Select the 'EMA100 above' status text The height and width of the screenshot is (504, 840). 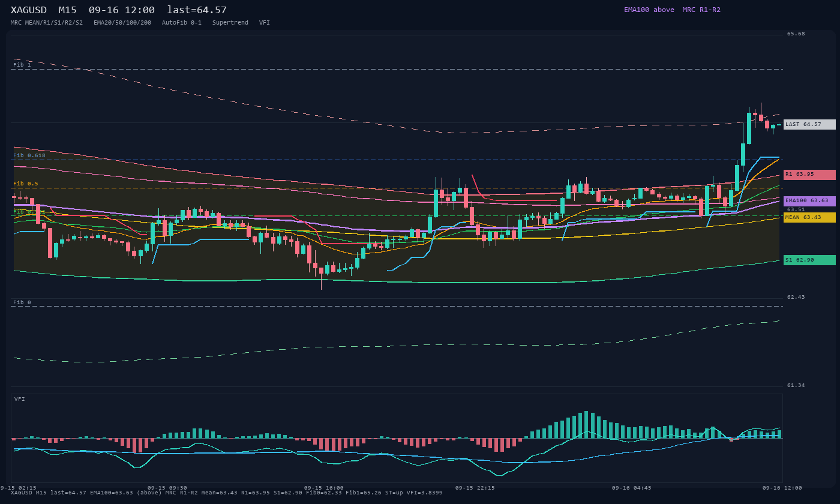pyautogui.click(x=649, y=10)
